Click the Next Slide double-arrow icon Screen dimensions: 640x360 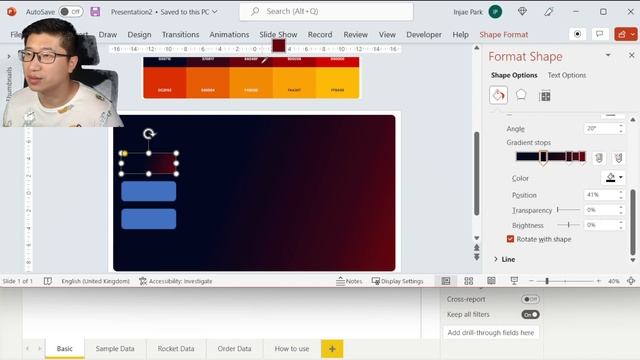476,257
